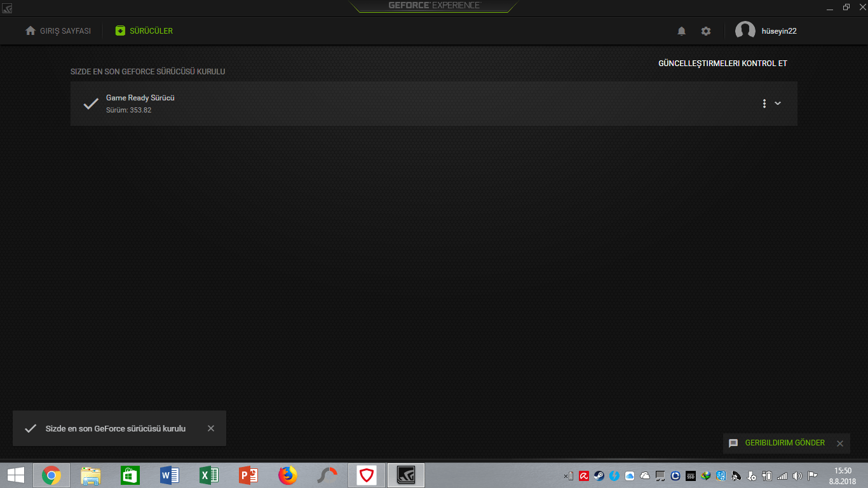This screenshot has width=868, height=488.
Task: Close the Geribildirim Gönder feedback box
Action: tap(840, 444)
